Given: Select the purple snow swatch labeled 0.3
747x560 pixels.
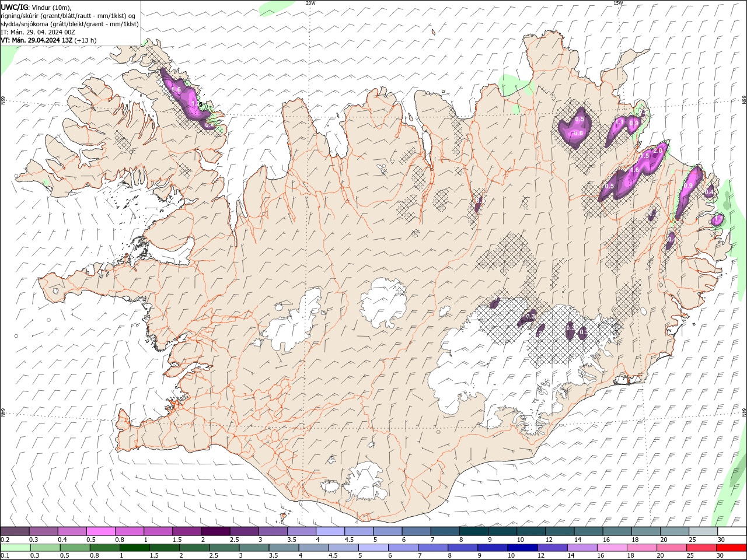Looking at the screenshot, I should 43,531.
